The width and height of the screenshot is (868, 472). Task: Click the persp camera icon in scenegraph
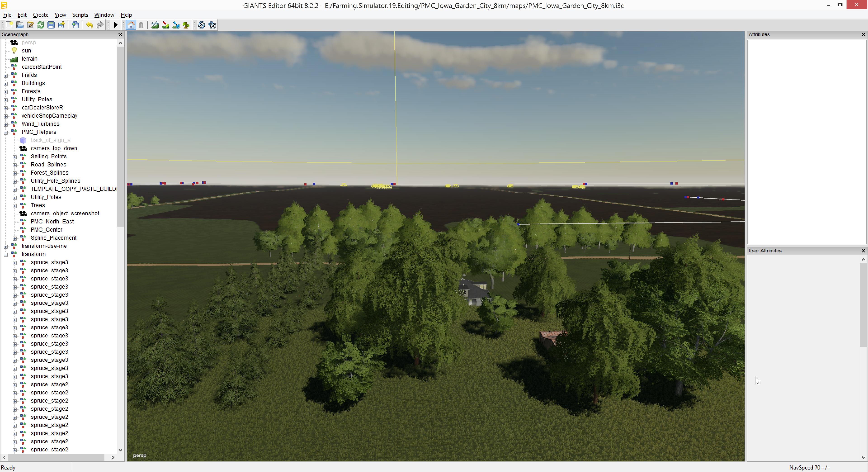pyautogui.click(x=14, y=43)
